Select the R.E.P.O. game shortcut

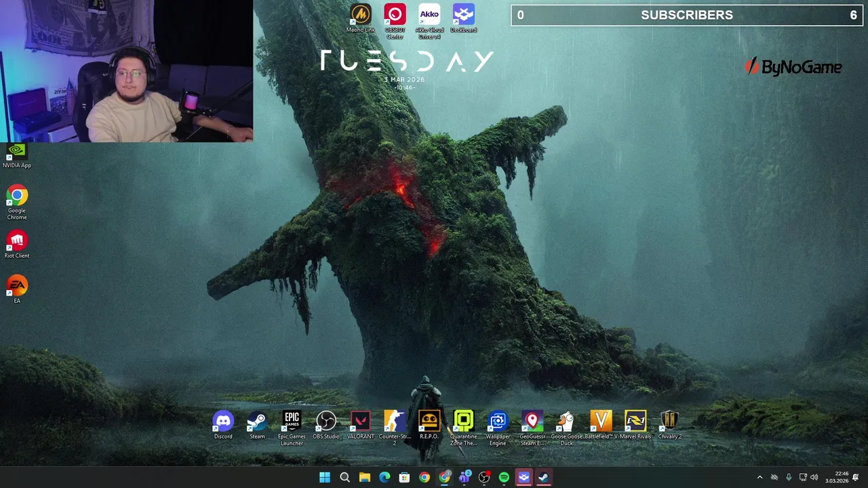tap(429, 426)
